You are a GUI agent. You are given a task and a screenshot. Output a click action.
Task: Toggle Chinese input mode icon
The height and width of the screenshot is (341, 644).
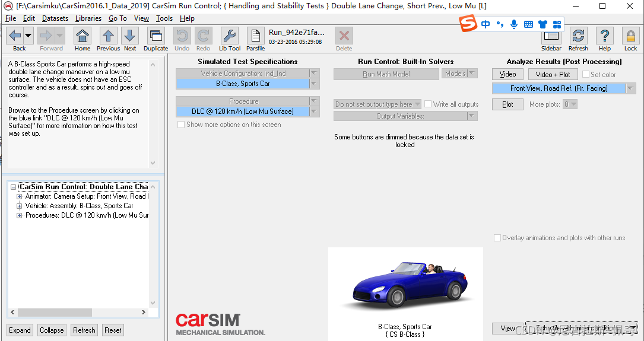click(486, 25)
